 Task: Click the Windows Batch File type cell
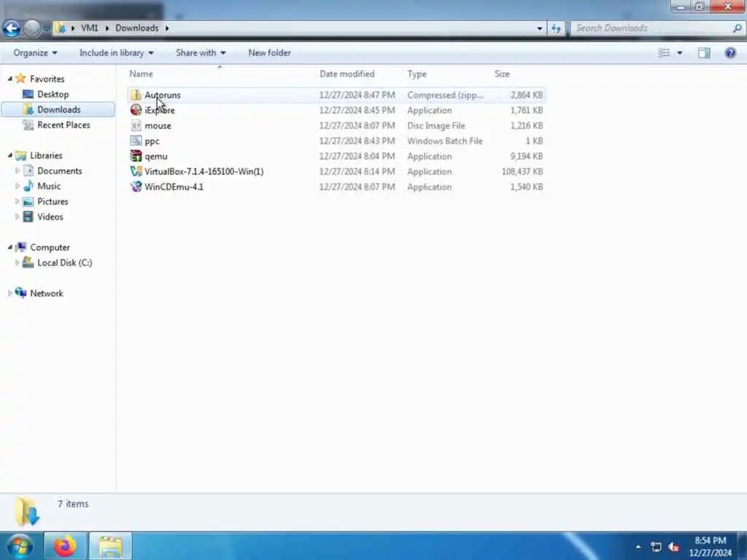click(444, 141)
